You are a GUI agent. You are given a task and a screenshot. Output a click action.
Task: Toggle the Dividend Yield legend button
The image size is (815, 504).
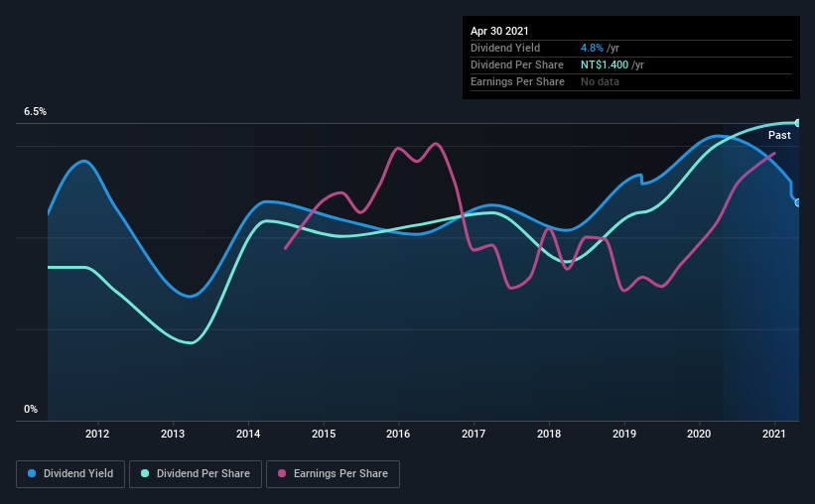70,474
